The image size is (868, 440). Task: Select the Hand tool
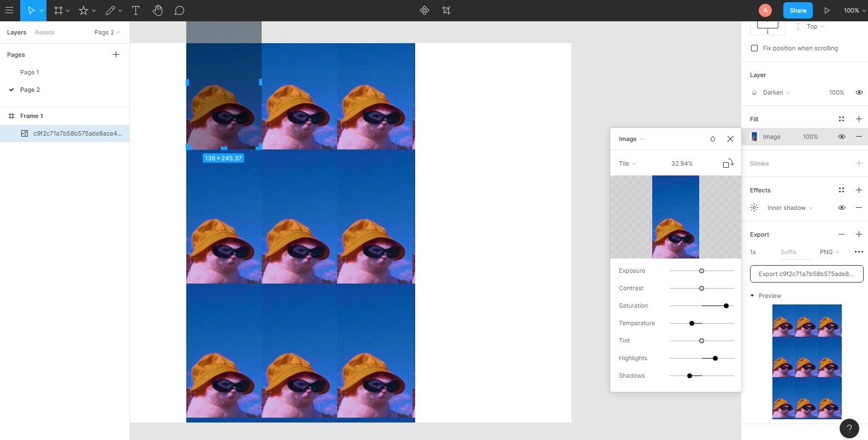point(158,10)
